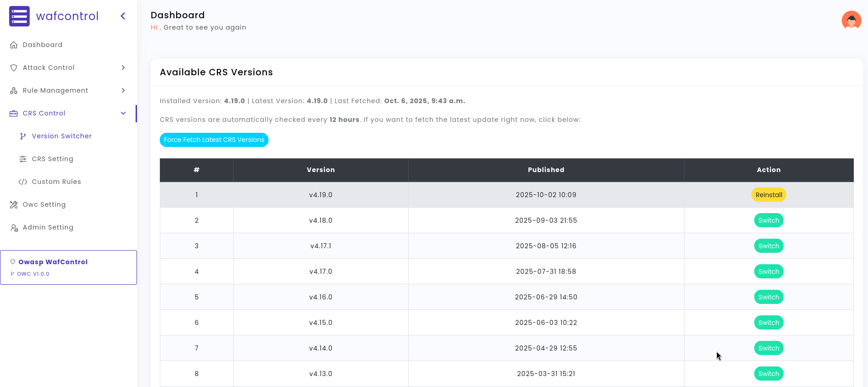Viewport: 868px width, 387px height.
Task: Switch to CRS version v4.15.0
Action: pyautogui.click(x=769, y=323)
